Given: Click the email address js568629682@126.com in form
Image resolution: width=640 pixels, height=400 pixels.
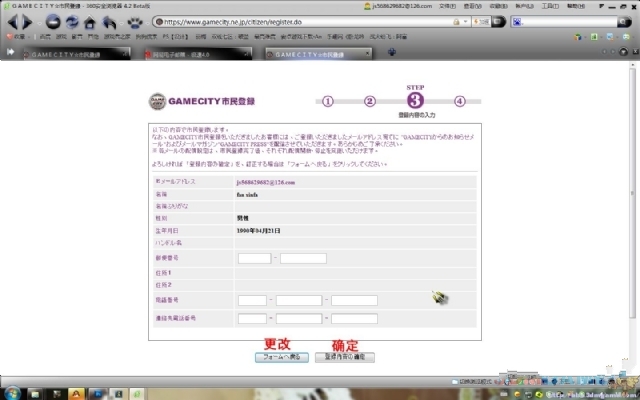Looking at the screenshot, I should (x=266, y=182).
